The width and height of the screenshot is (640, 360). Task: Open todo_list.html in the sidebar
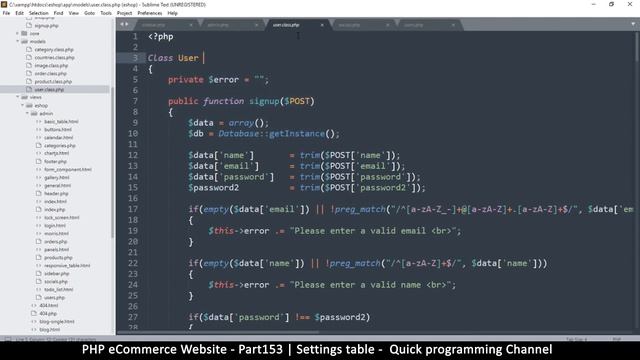[x=58, y=289]
